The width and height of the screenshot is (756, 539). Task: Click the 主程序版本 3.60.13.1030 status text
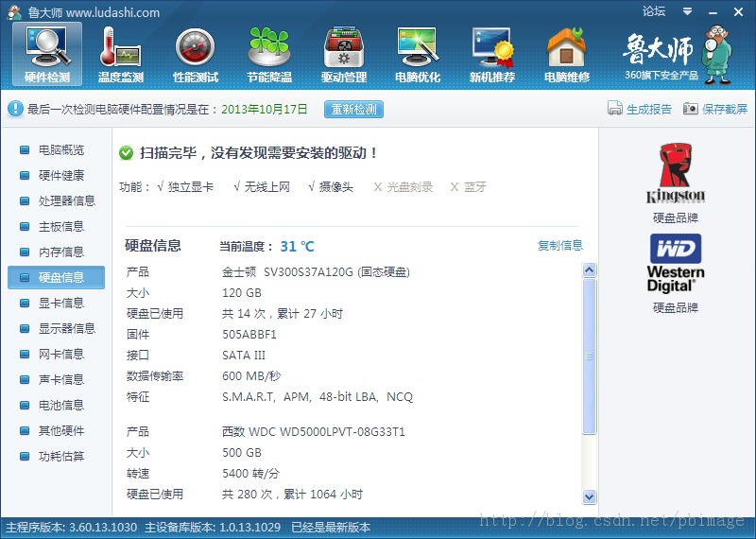click(72, 527)
